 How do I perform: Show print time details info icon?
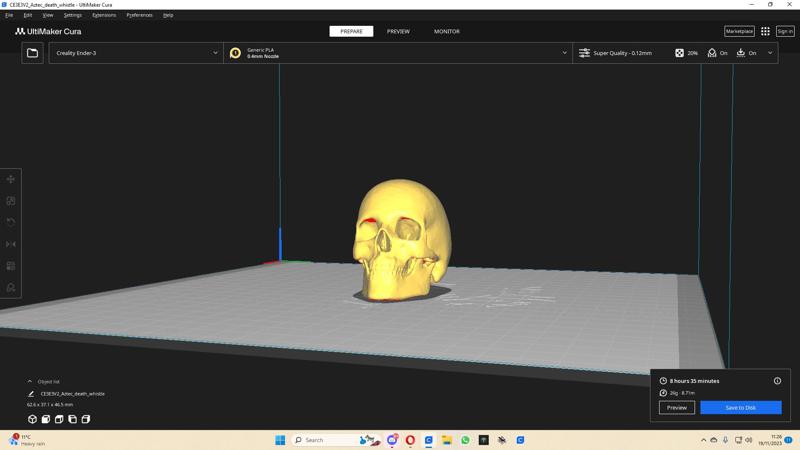point(777,381)
